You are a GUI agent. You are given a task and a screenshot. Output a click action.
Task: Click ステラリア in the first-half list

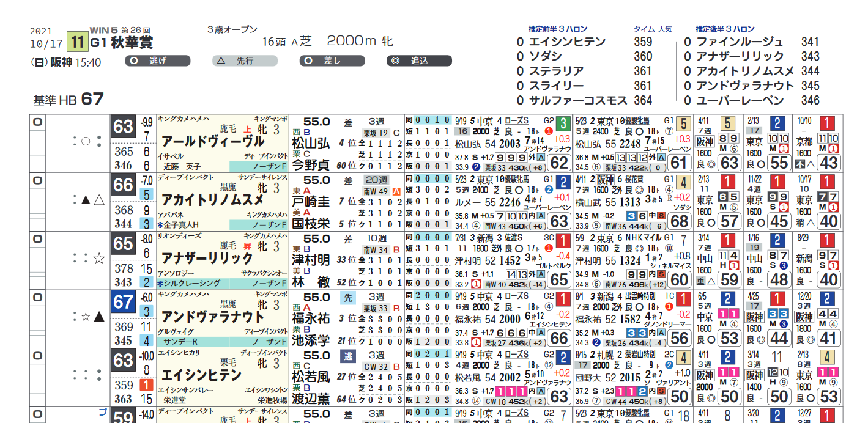557,71
